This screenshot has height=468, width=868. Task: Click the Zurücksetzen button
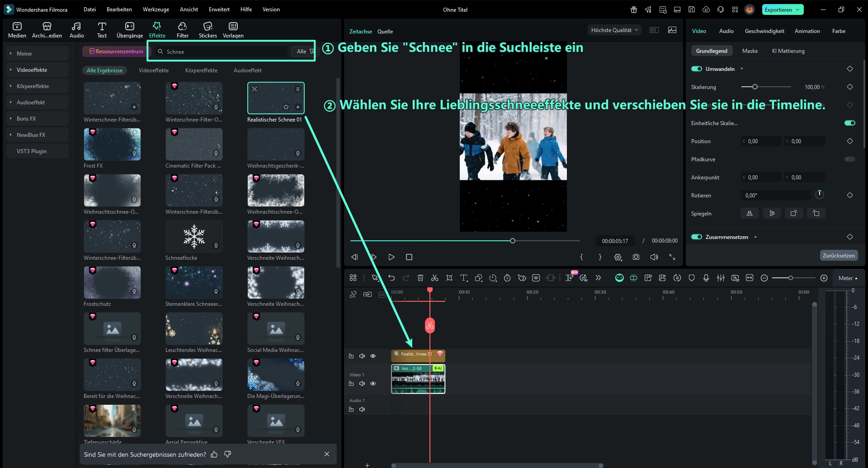click(x=839, y=255)
